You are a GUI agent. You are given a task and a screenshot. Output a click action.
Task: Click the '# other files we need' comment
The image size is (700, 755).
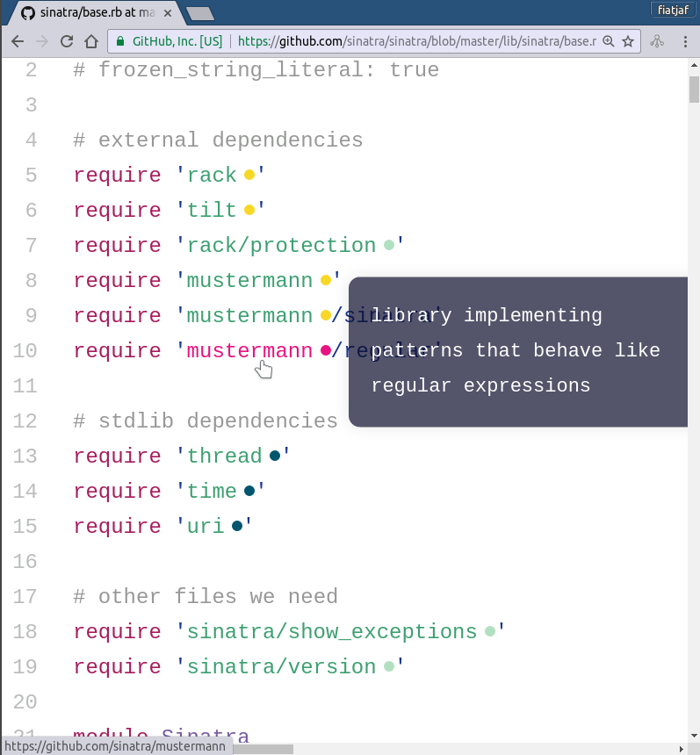coord(206,597)
